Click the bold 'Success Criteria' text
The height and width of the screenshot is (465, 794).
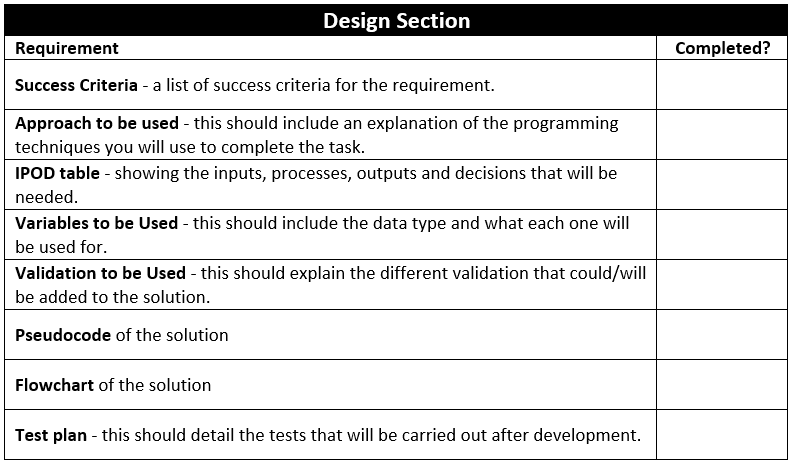[76, 85]
